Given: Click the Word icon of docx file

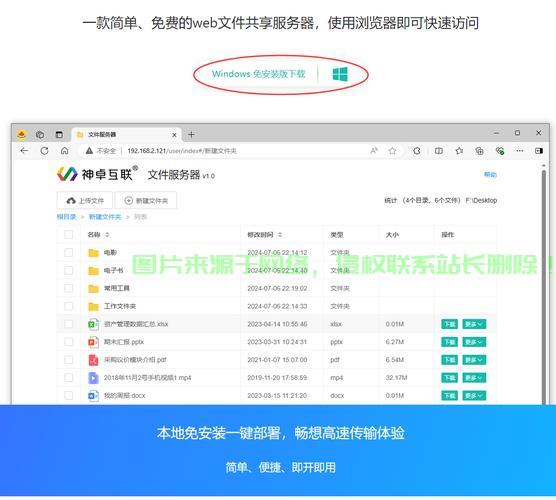Looking at the screenshot, I should pos(93,395).
